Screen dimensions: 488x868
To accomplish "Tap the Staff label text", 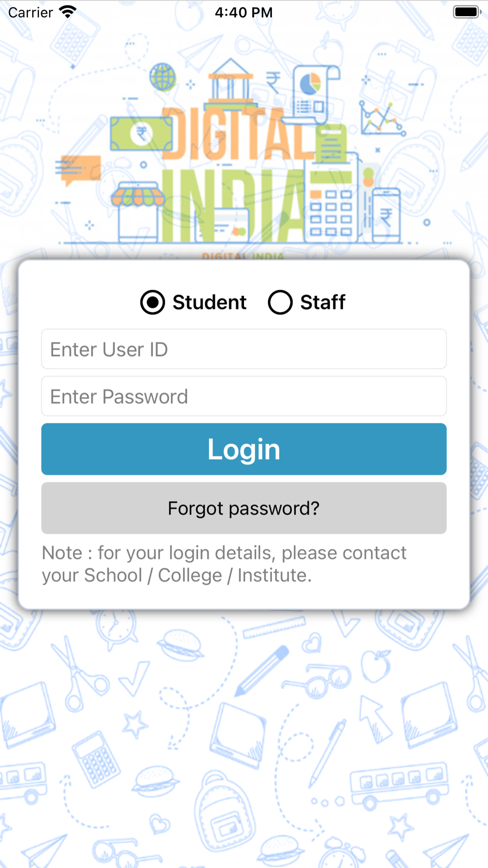I will tap(323, 302).
